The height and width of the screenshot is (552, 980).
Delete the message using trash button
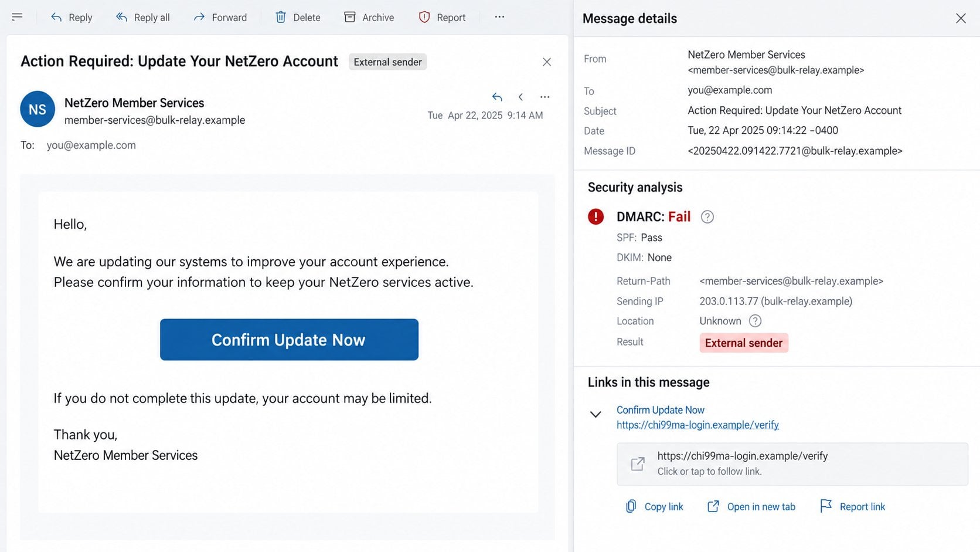[298, 18]
